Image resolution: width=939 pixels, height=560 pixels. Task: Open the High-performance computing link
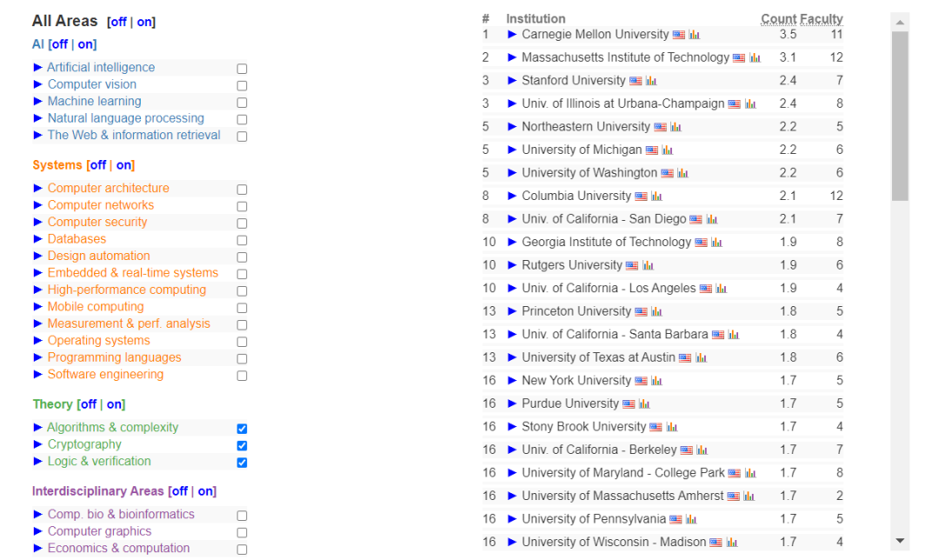(127, 290)
